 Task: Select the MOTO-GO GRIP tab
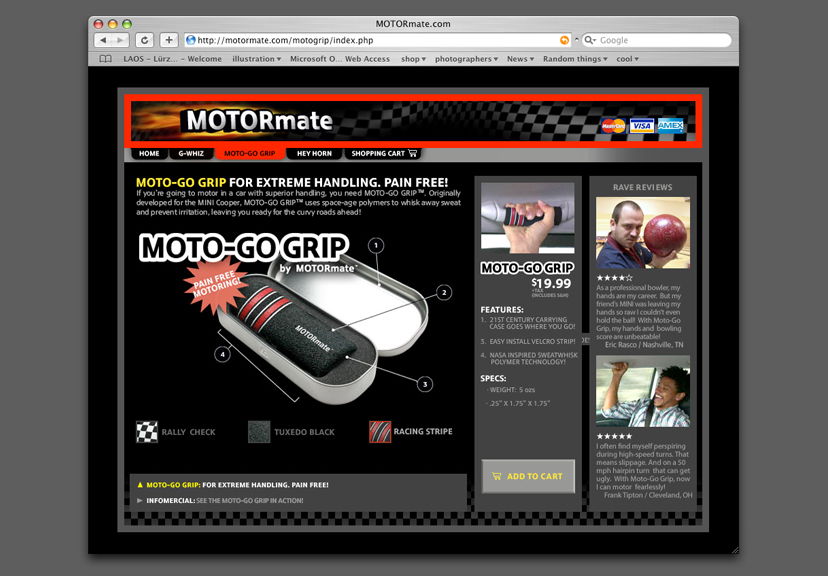point(250,154)
